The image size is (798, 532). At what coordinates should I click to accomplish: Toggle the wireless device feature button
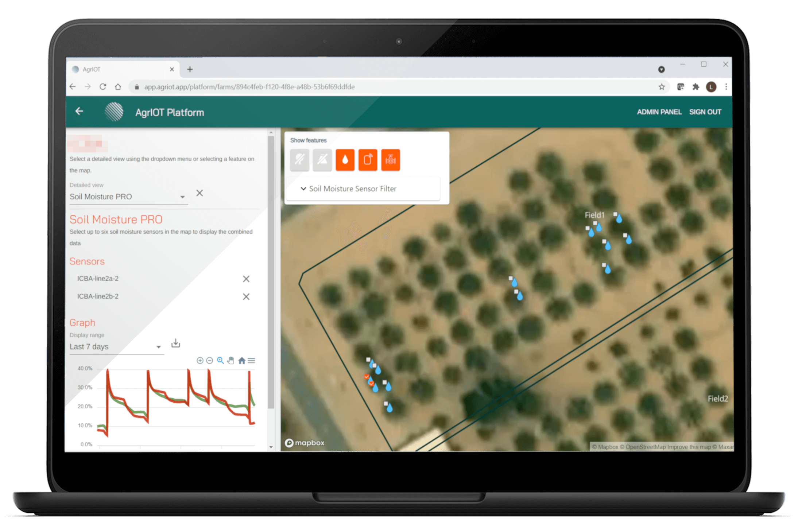[x=368, y=160]
